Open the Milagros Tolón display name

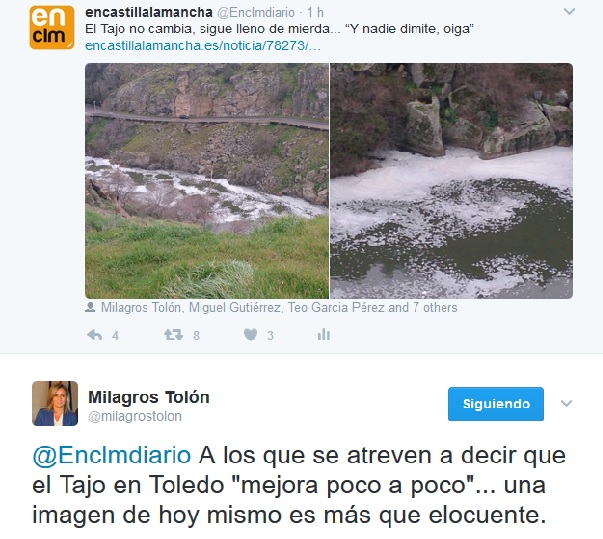click(x=149, y=397)
